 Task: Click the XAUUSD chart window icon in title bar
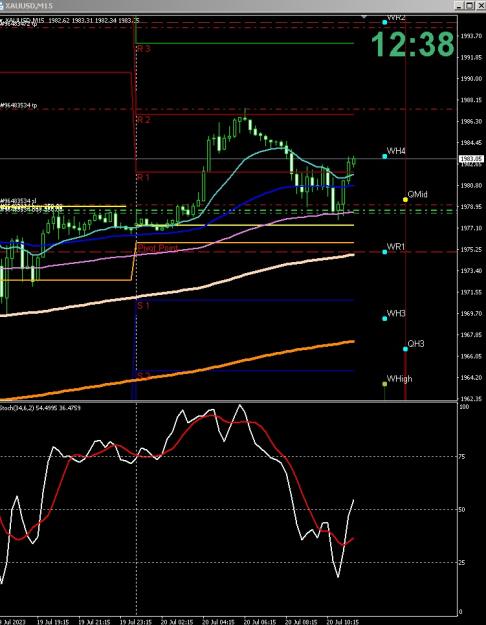3,6
